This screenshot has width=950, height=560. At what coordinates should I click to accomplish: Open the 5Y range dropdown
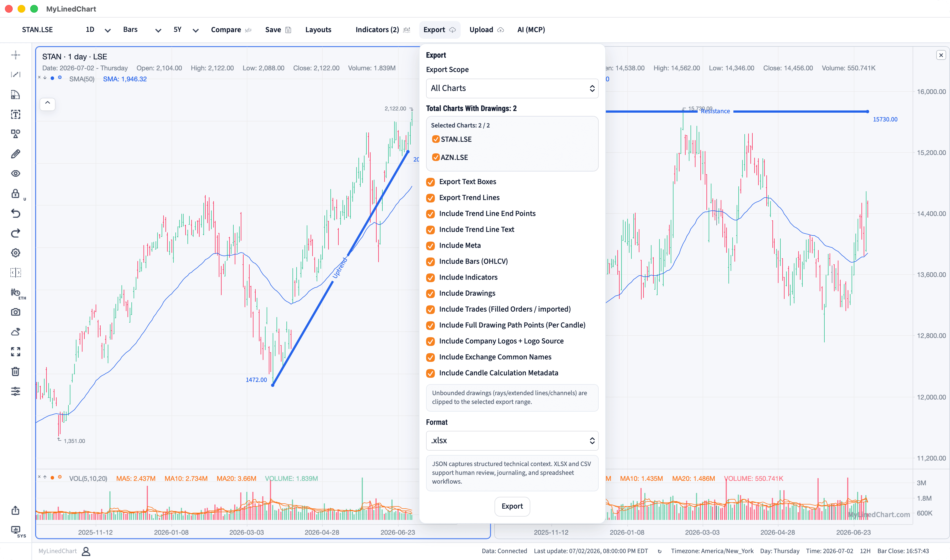[186, 30]
